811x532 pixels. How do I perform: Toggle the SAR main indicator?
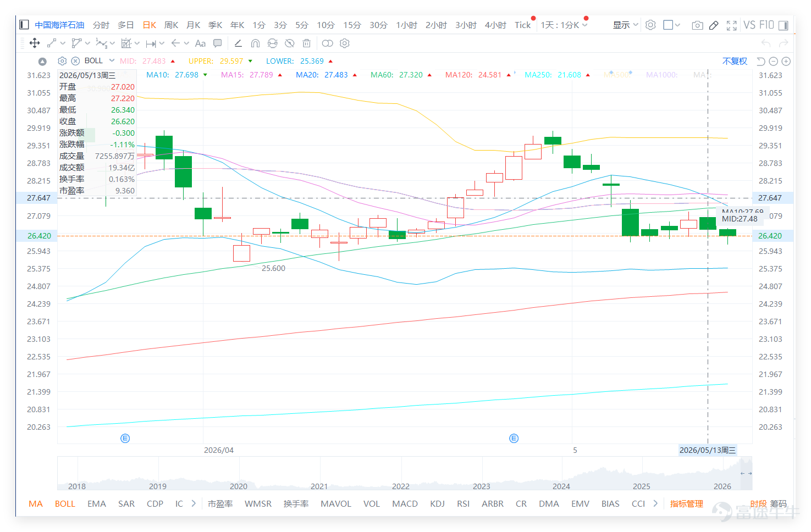point(126,503)
